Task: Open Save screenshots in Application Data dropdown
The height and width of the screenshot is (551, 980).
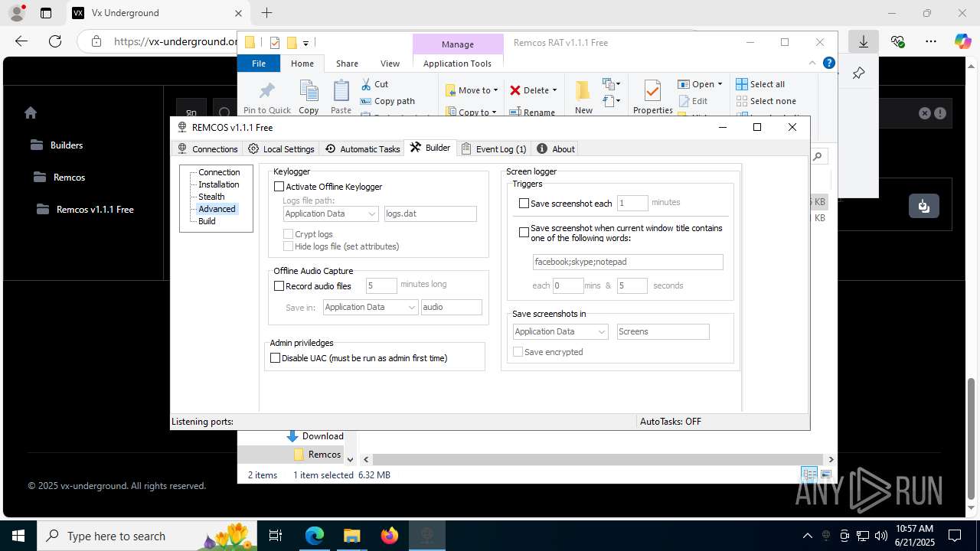Action: coord(560,331)
